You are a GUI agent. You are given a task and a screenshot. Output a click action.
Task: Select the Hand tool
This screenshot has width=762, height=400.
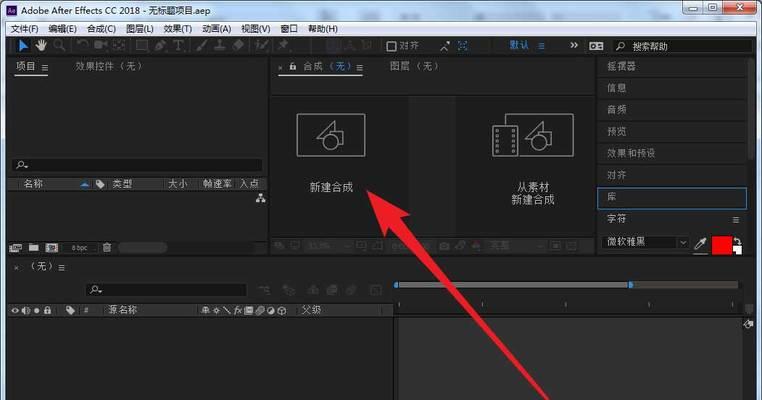(x=41, y=46)
